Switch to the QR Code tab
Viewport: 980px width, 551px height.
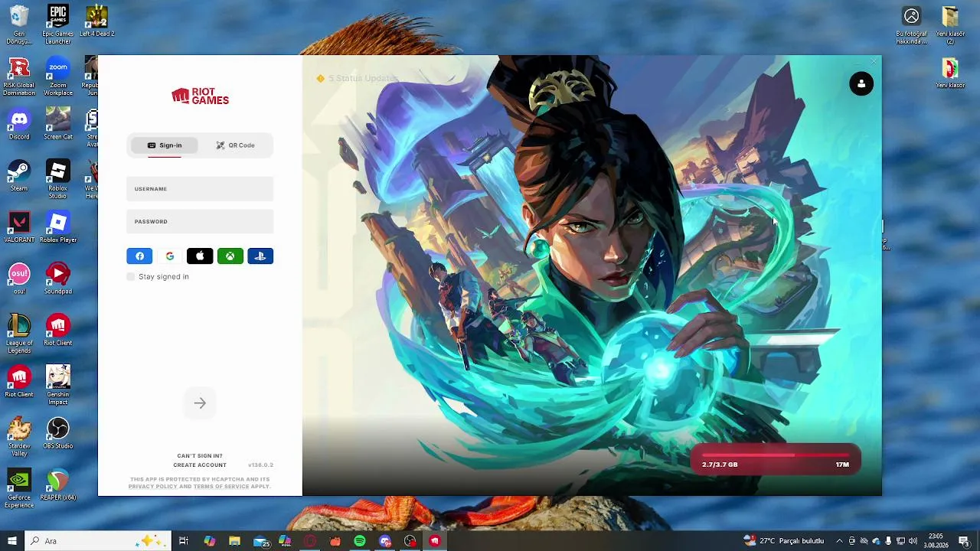click(235, 145)
